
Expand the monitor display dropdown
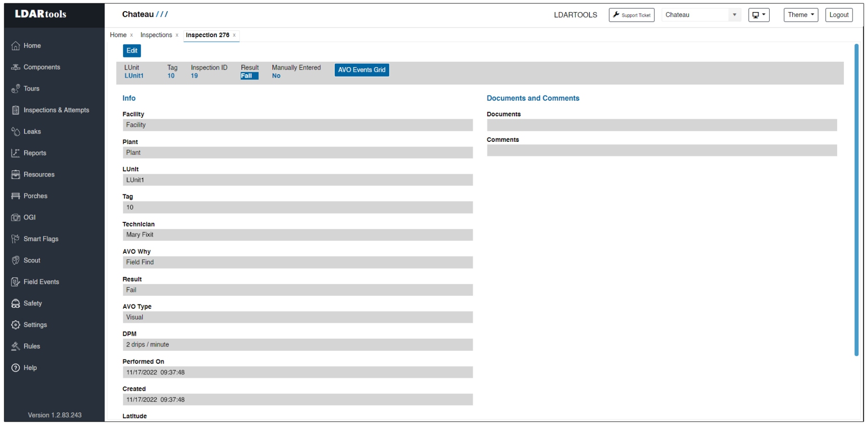(759, 15)
